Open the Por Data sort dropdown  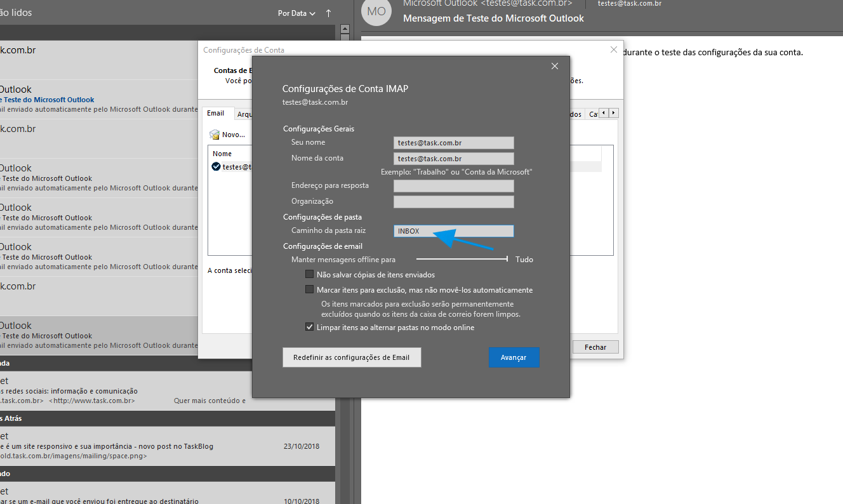click(x=296, y=13)
